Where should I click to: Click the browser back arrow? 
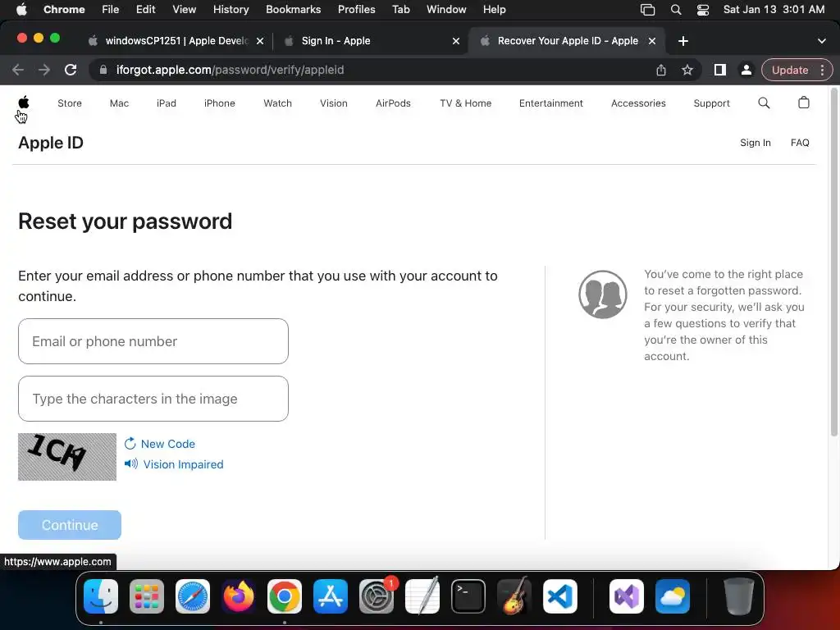click(18, 70)
